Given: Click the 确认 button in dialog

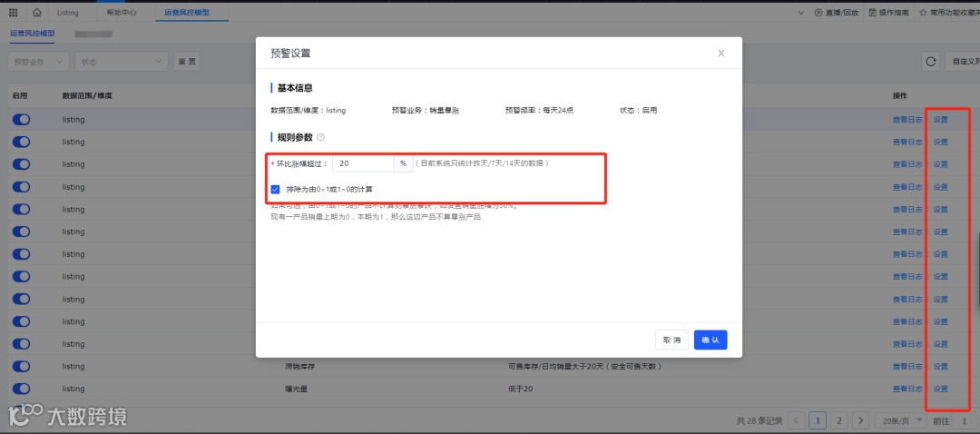Looking at the screenshot, I should click(710, 340).
